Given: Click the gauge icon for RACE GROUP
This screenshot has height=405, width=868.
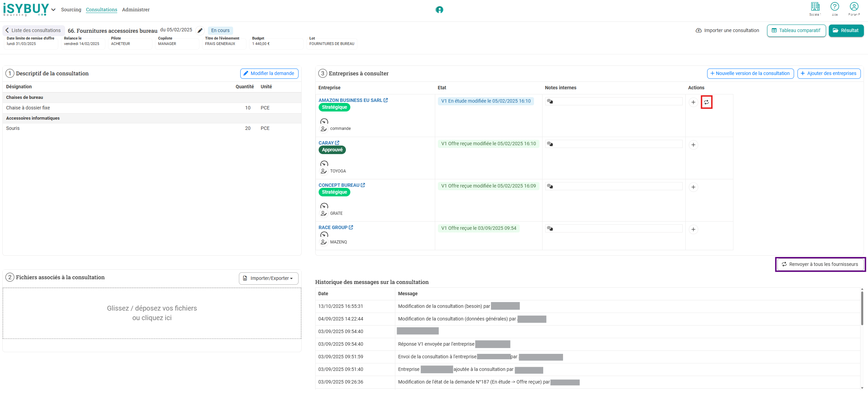Looking at the screenshot, I should [x=324, y=235].
